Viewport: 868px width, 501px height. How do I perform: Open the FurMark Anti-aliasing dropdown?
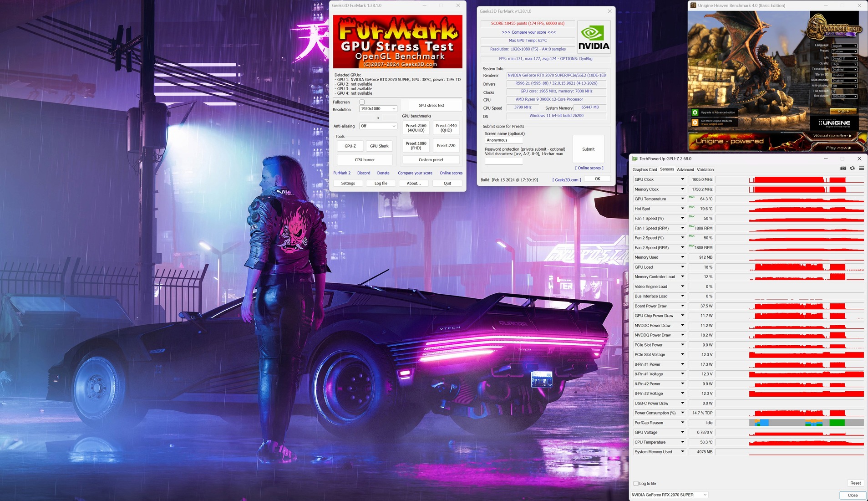point(378,126)
